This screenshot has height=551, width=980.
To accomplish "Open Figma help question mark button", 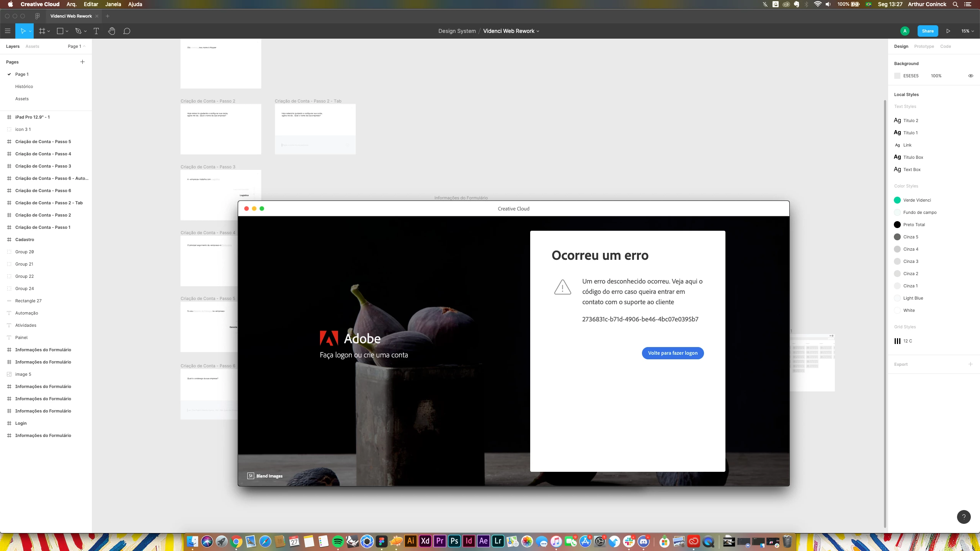I will pyautogui.click(x=964, y=517).
